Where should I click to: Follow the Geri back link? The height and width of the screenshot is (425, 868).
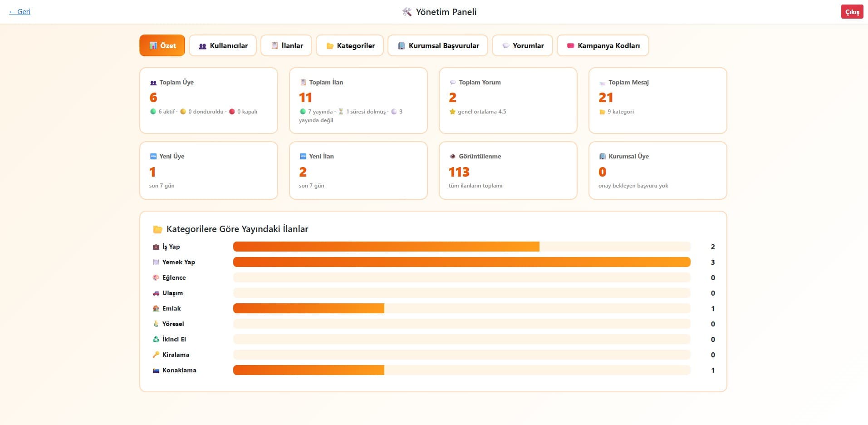pos(20,12)
